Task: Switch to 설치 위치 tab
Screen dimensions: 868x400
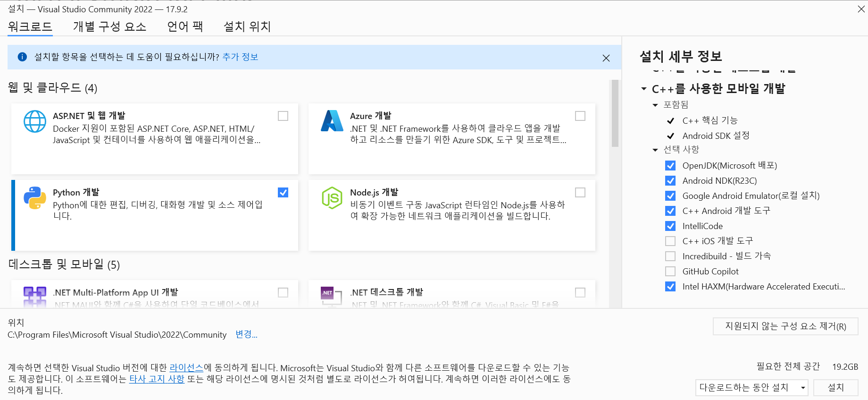Action: point(247,26)
